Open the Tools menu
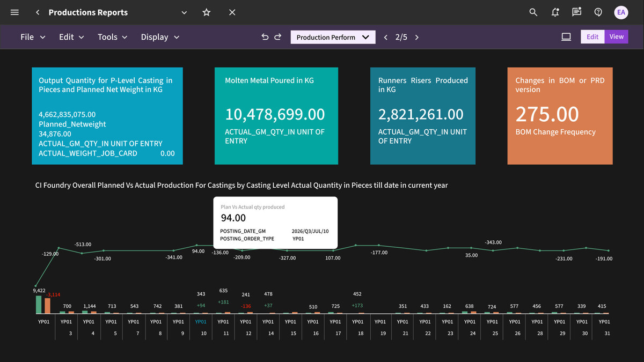Screen dimensions: 644x362 click(x=112, y=37)
